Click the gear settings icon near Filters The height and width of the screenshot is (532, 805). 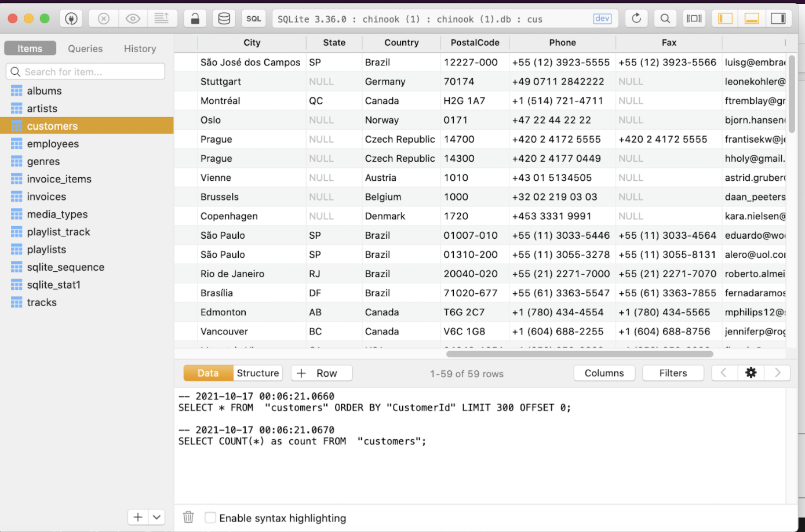(x=751, y=373)
